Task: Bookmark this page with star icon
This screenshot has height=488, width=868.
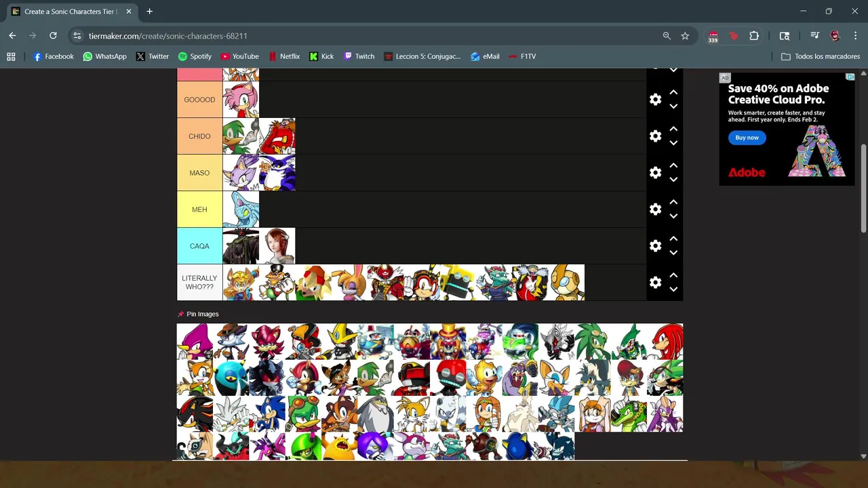Action: click(x=685, y=36)
